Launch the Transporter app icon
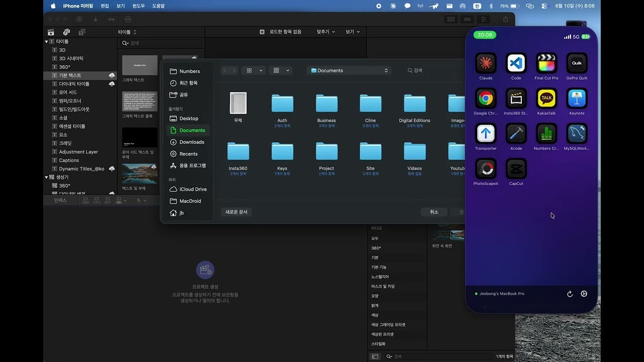 pos(486,134)
